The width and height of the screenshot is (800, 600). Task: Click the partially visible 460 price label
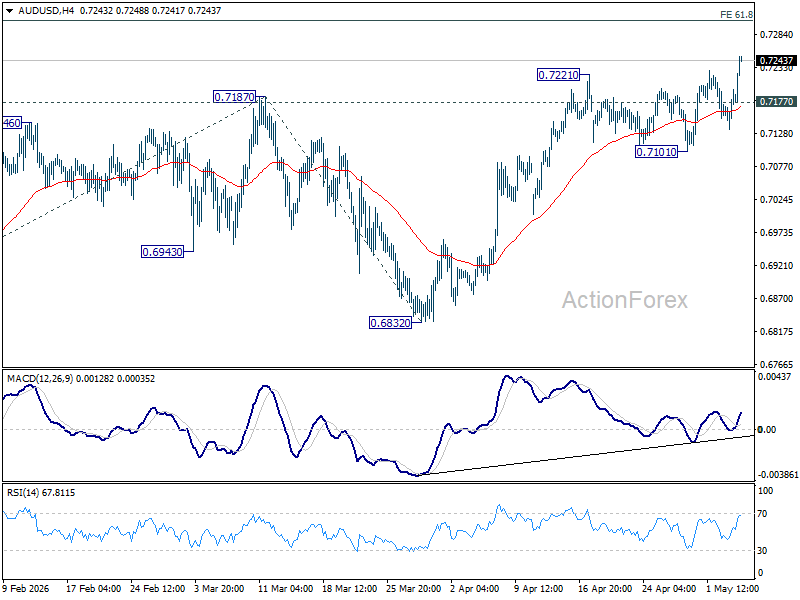(x=12, y=123)
